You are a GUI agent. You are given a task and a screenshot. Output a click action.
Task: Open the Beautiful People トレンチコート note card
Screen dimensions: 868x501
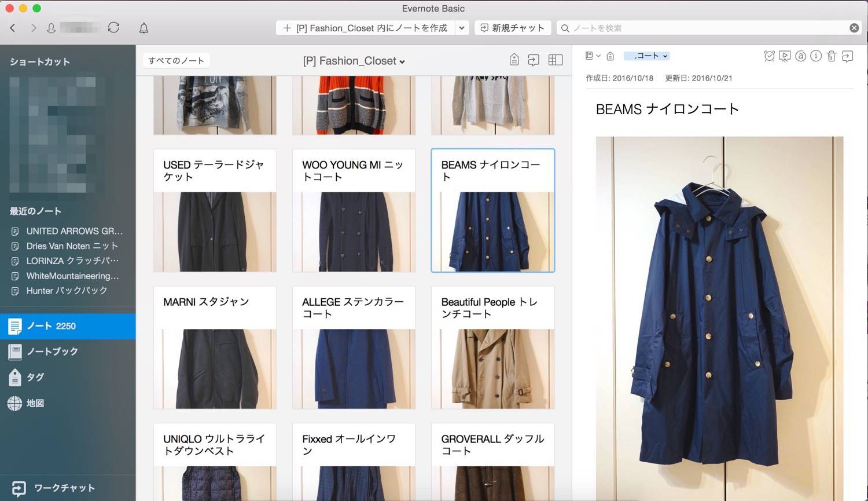pos(492,348)
